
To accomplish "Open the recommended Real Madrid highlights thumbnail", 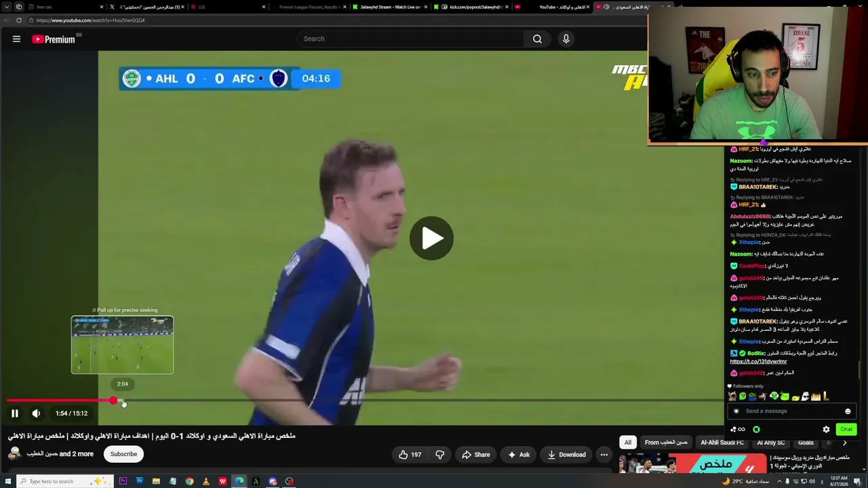I will [x=692, y=464].
